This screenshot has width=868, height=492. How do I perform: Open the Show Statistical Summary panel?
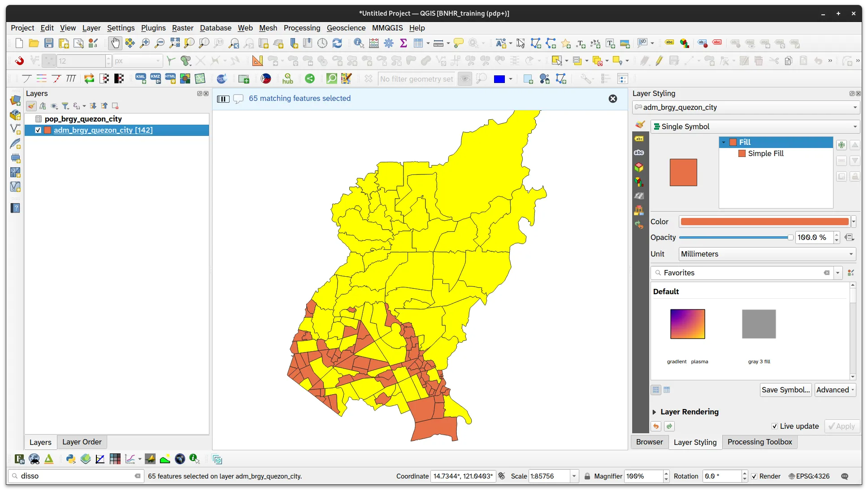click(x=403, y=43)
